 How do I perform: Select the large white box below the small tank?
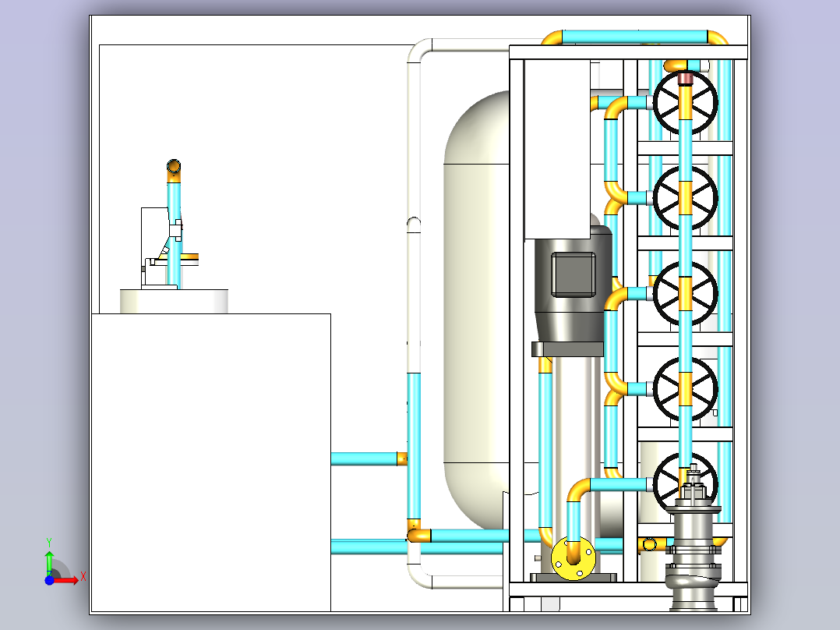(x=211, y=462)
